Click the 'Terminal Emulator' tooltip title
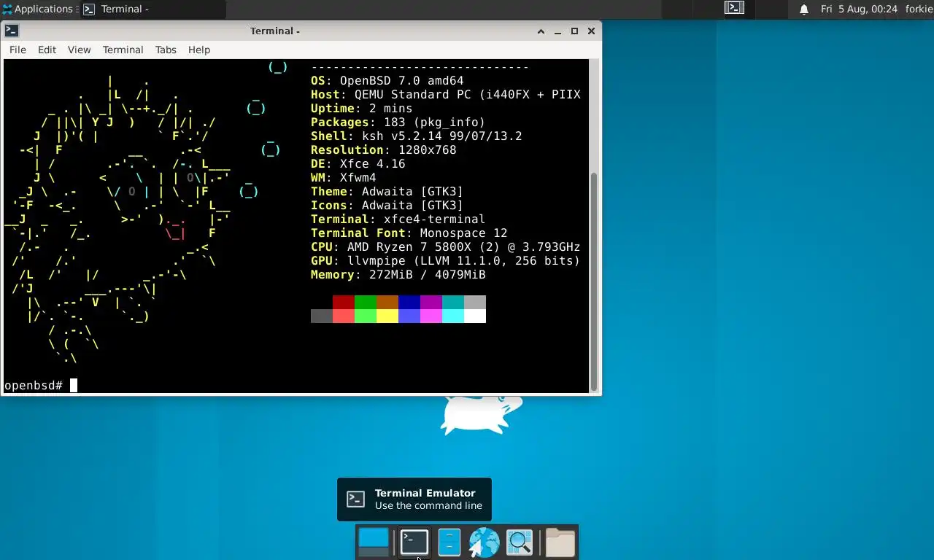This screenshot has height=560, width=934. [425, 493]
